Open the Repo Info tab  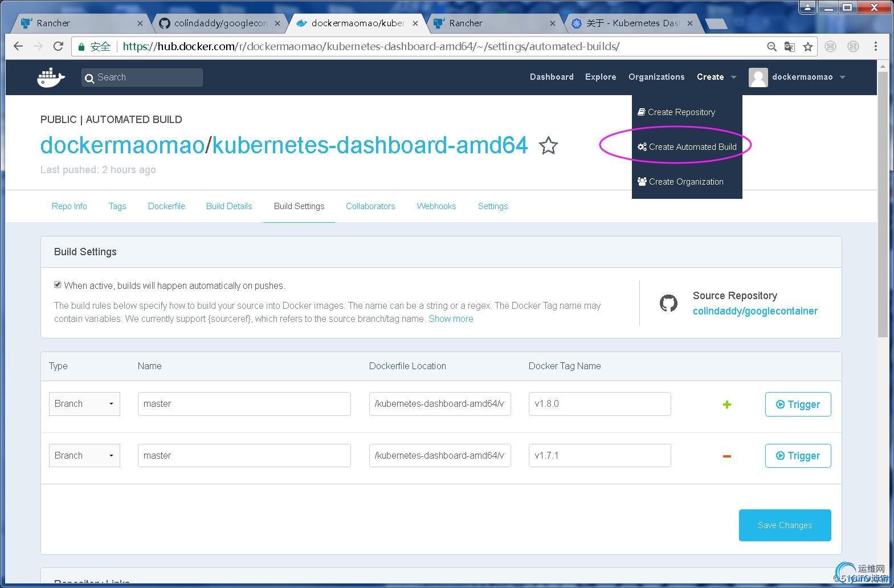tap(70, 206)
